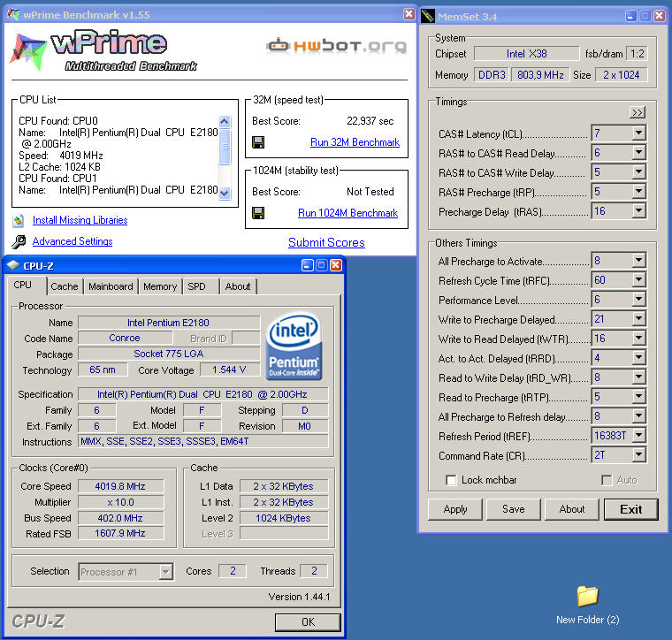
Task: Open Write to Read Delayed (tWTR) dropdown
Action: pos(638,339)
